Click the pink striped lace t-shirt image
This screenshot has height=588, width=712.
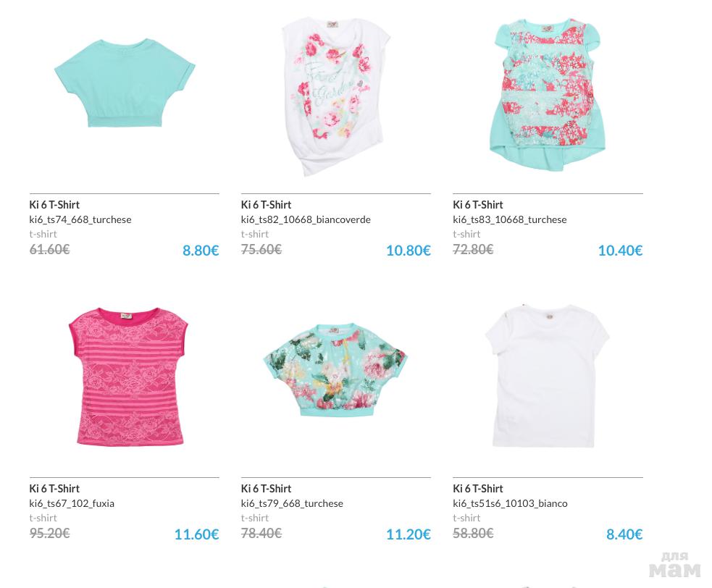pyautogui.click(x=126, y=377)
